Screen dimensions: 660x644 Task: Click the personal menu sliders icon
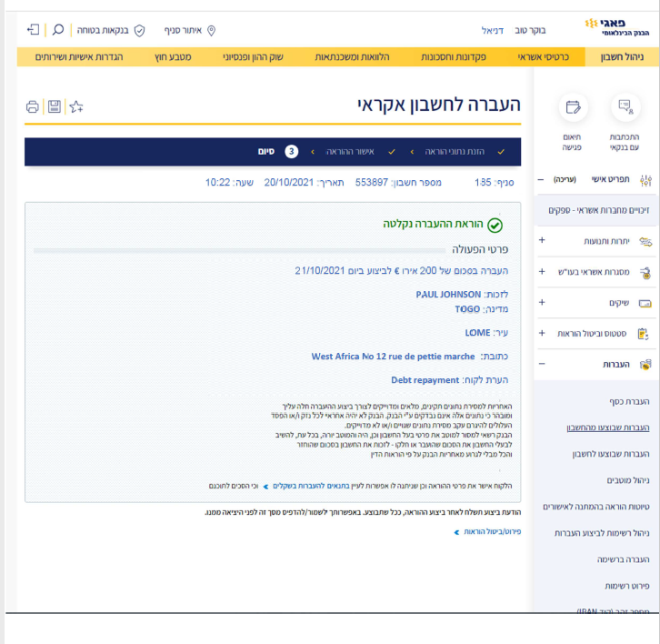click(x=645, y=180)
